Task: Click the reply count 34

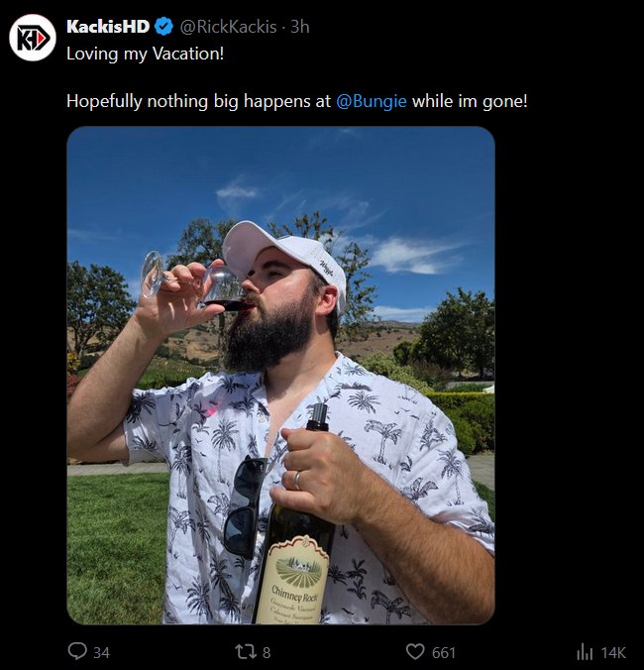Action: 101,652
